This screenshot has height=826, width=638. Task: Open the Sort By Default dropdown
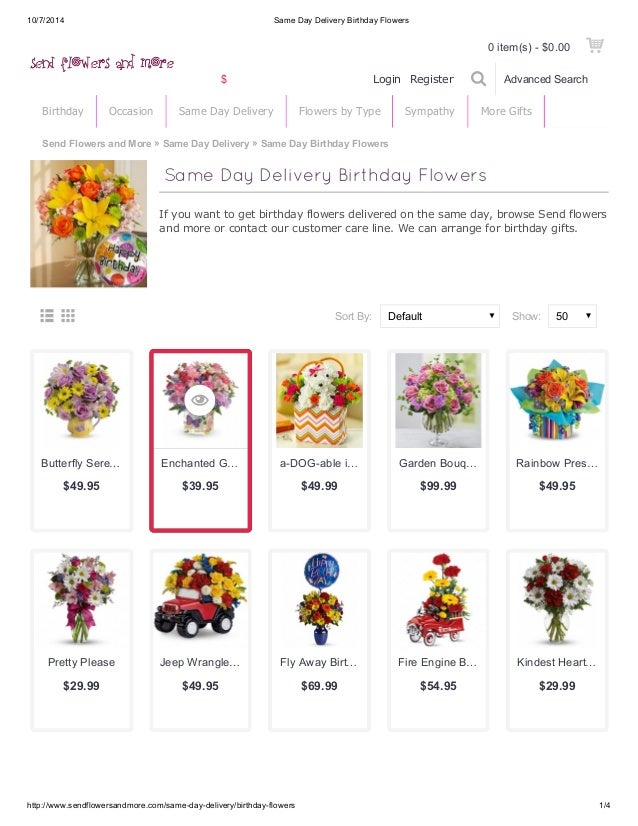pyautogui.click(x=439, y=316)
